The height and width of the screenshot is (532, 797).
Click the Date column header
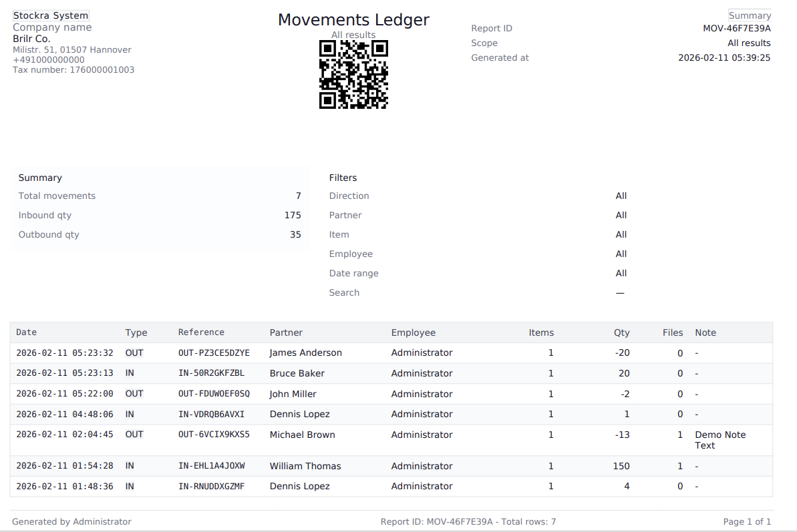click(x=27, y=332)
